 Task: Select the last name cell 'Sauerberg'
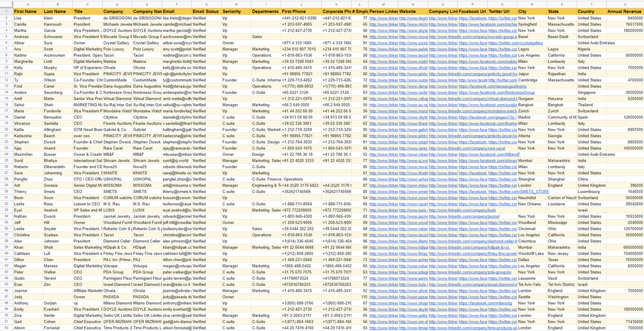click(57, 92)
